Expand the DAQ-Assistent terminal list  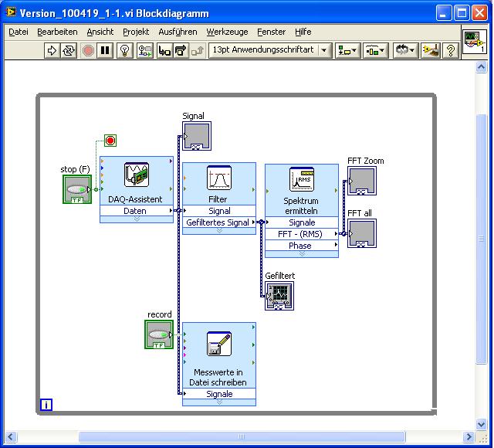point(137,219)
